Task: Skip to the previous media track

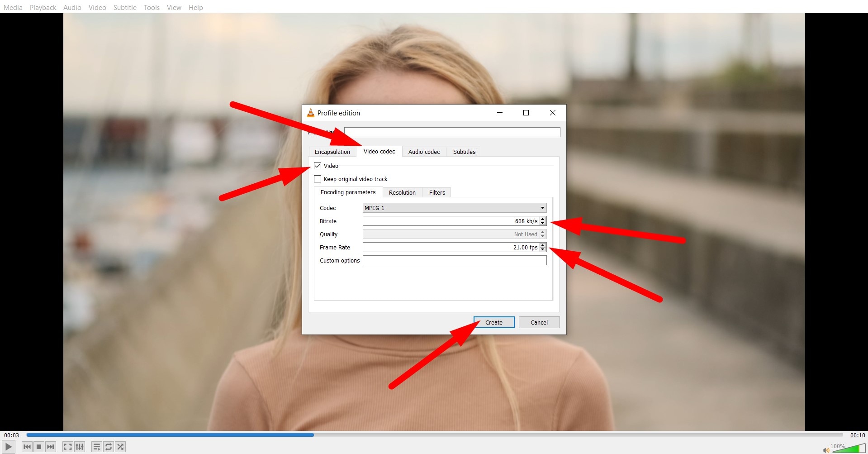Action: coord(27,447)
